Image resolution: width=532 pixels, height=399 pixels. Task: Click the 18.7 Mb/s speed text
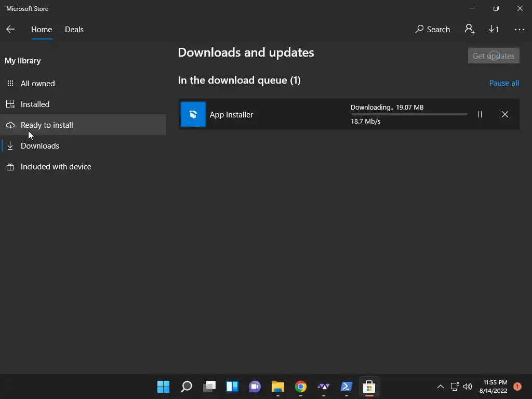pos(365,122)
